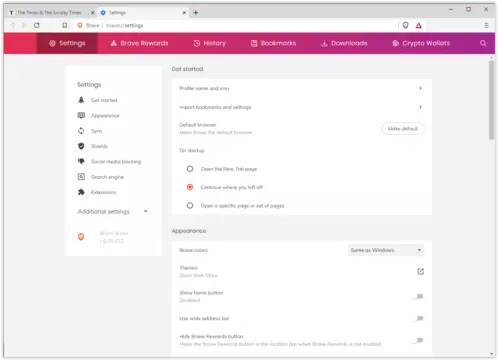Open the Downloads navigation tab
The width and height of the screenshot is (498, 360).
tap(344, 43)
